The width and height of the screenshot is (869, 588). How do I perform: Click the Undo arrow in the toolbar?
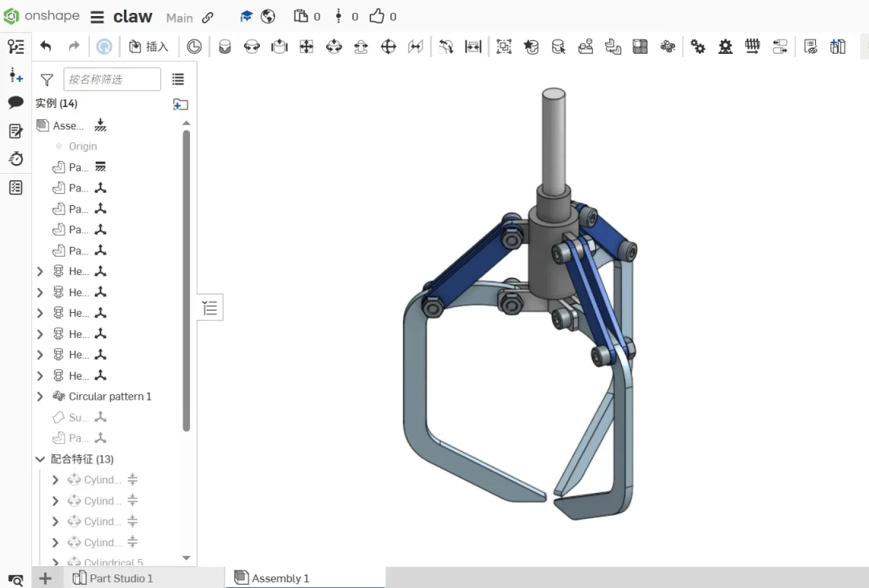point(46,47)
